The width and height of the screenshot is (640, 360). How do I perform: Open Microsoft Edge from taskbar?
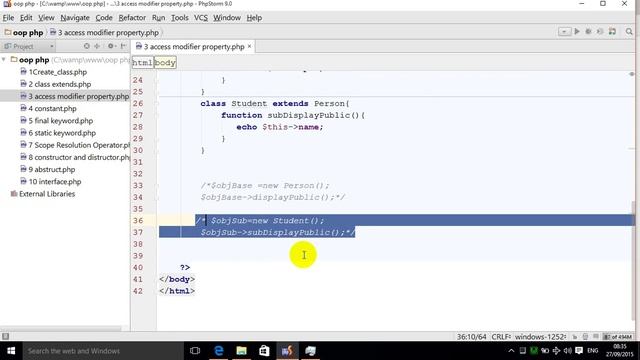[x=219, y=351]
